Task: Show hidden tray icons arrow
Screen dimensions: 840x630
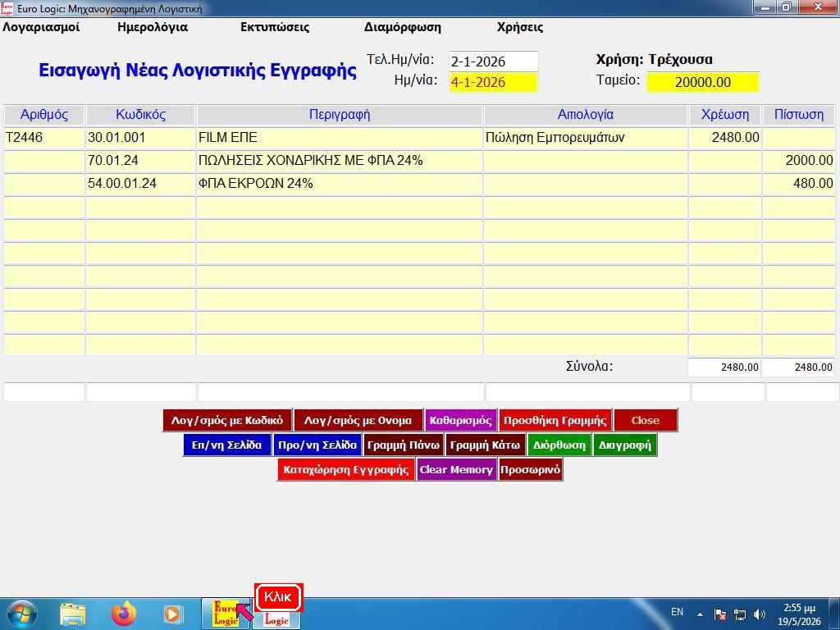Action: coord(700,614)
